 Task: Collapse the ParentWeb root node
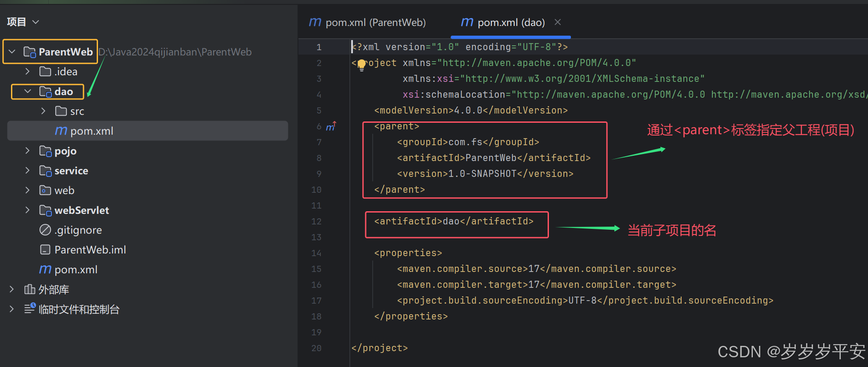pyautogui.click(x=12, y=52)
